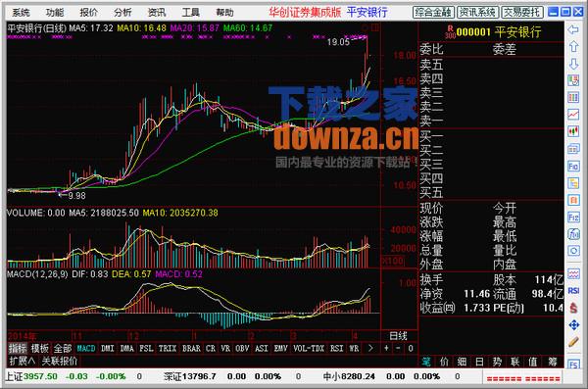Expand more indicators with the > arrow
Image resolution: width=588 pixels, height=389 pixels.
(x=370, y=349)
